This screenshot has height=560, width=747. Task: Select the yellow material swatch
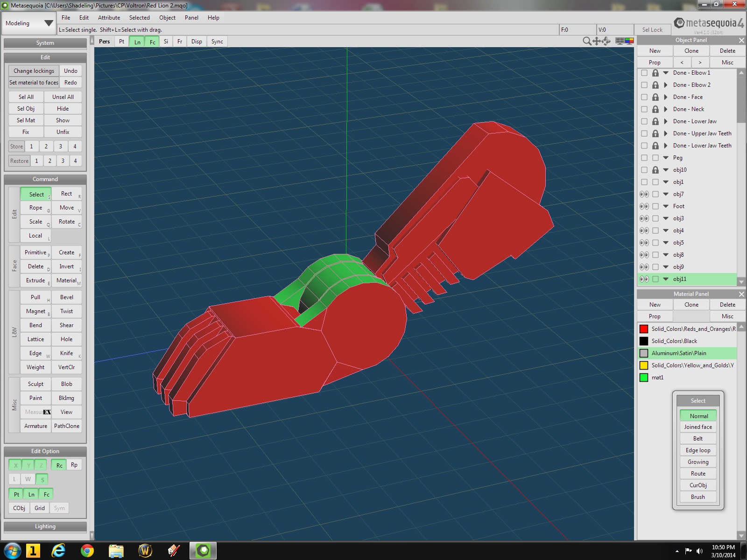click(x=644, y=365)
